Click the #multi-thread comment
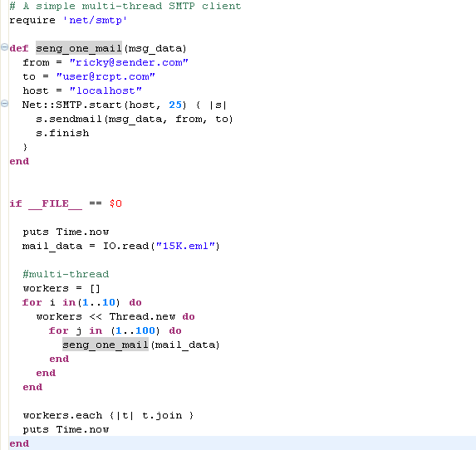 click(66, 274)
